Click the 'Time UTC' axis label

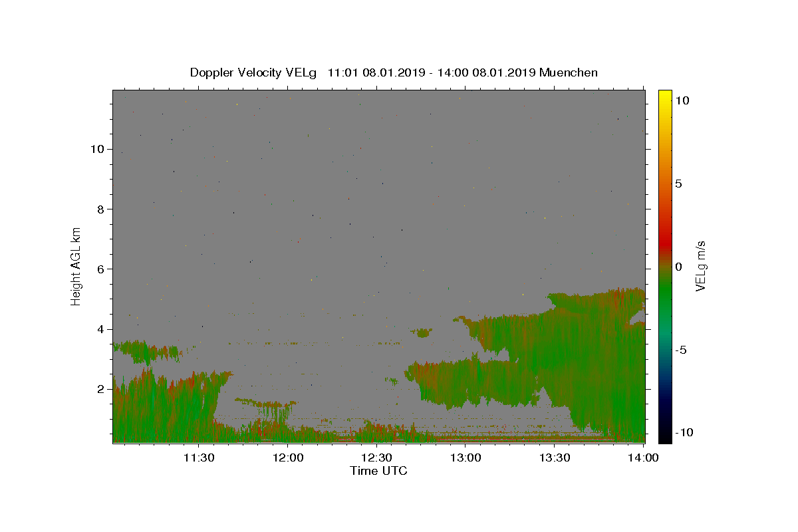tap(378, 471)
